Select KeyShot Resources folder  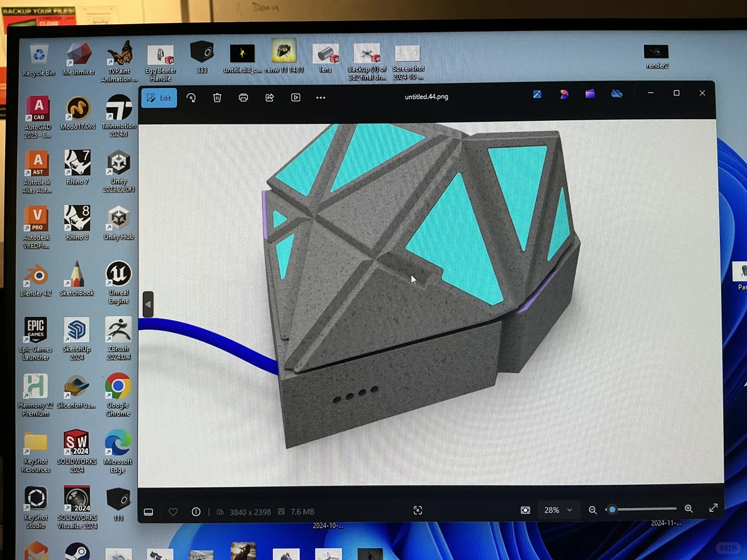point(36,452)
